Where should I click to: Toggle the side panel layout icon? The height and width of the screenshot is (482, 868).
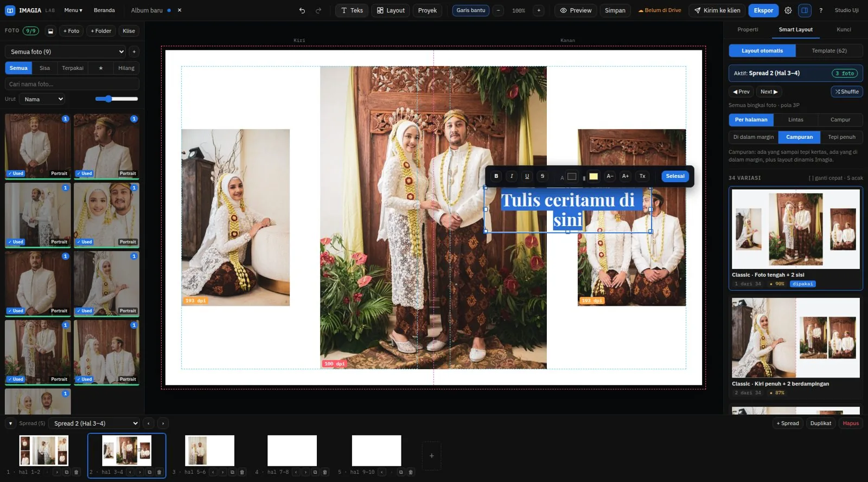point(805,10)
